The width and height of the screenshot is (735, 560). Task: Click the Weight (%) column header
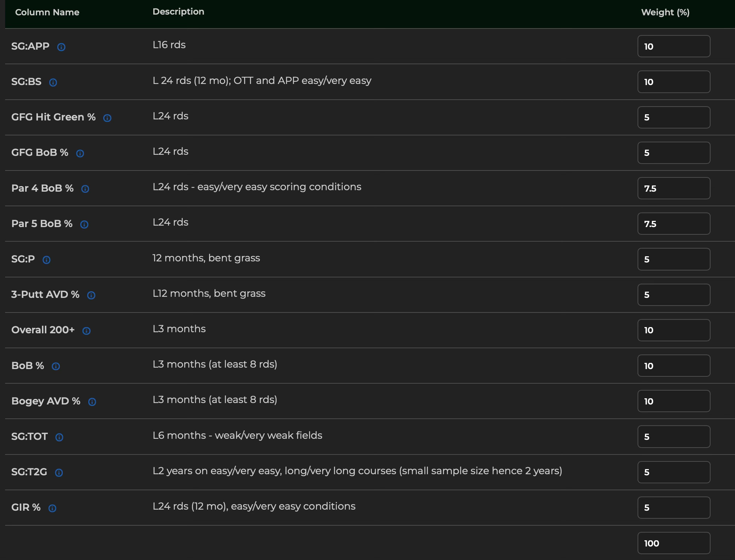tap(665, 12)
